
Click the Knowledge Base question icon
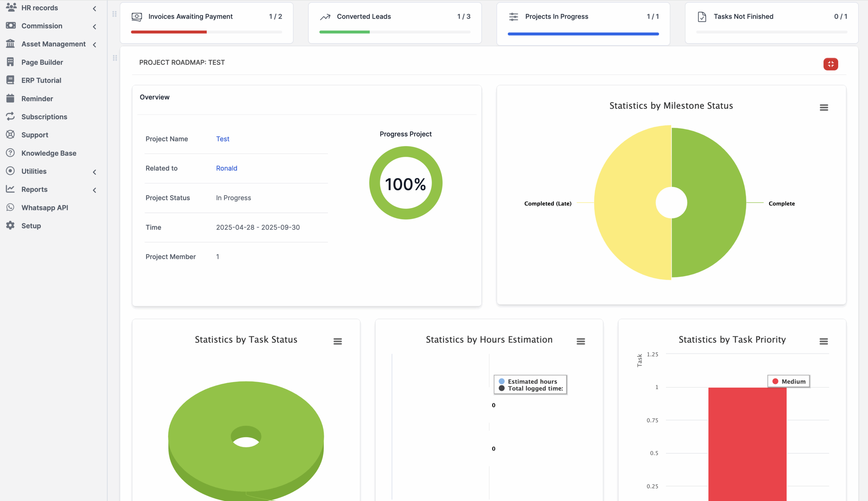10,153
